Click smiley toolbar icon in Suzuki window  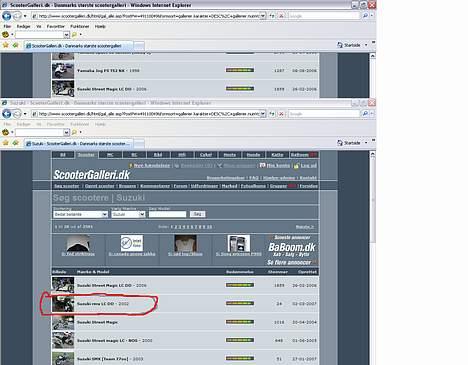click(5, 132)
